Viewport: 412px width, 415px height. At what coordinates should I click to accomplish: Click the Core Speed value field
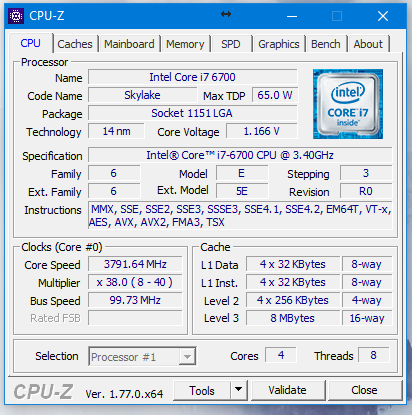tap(135, 264)
